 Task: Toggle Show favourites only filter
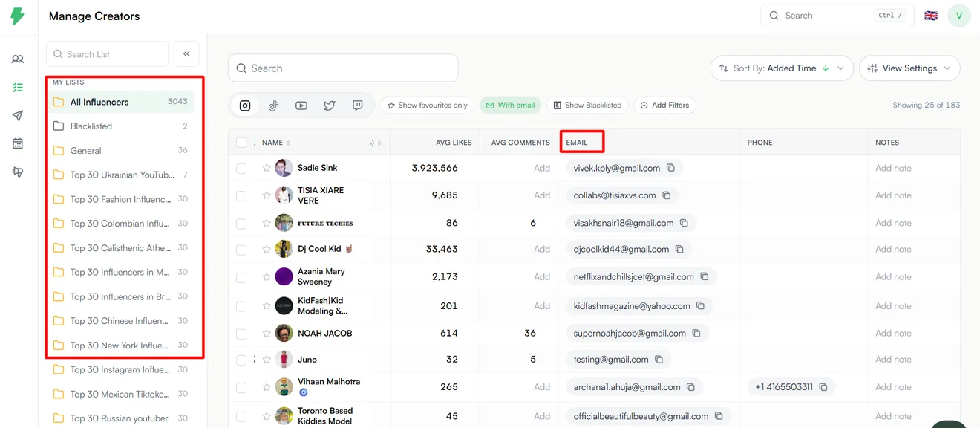[x=428, y=106]
